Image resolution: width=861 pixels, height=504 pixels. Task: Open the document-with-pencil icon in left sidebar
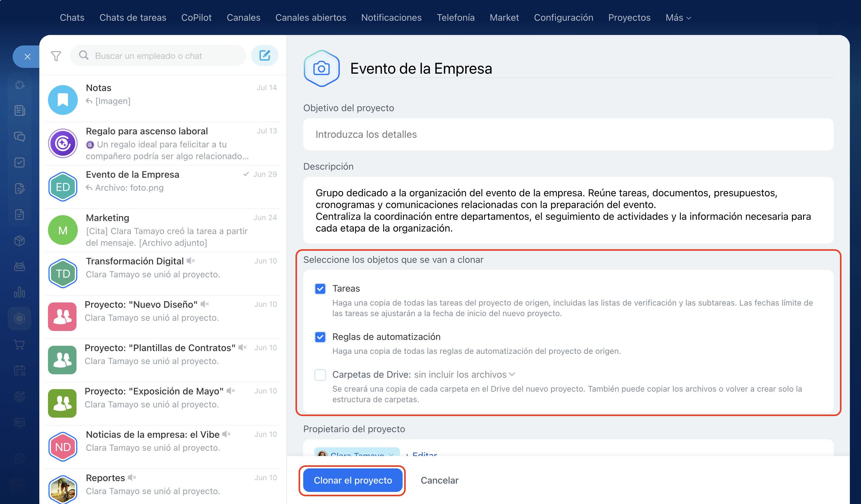coord(20,189)
